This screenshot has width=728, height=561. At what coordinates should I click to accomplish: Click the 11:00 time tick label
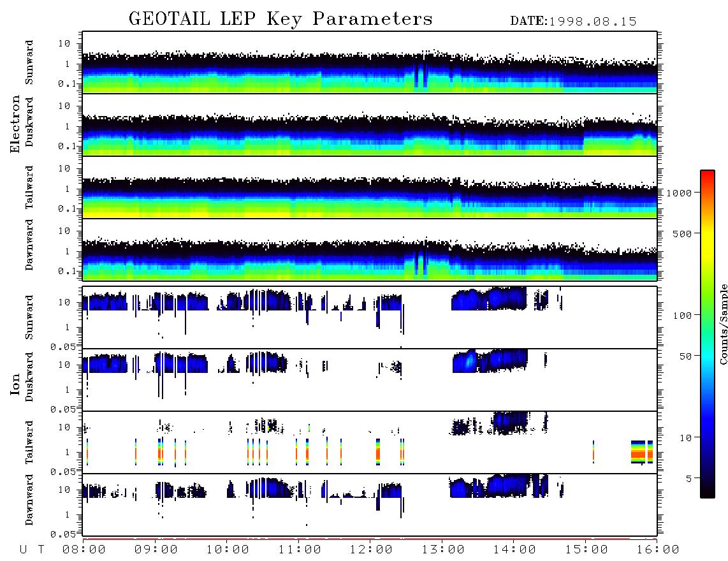pos(300,550)
